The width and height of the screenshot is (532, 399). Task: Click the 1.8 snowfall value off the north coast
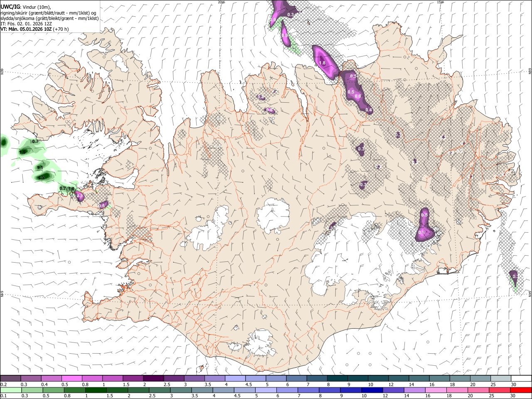pos(322,63)
